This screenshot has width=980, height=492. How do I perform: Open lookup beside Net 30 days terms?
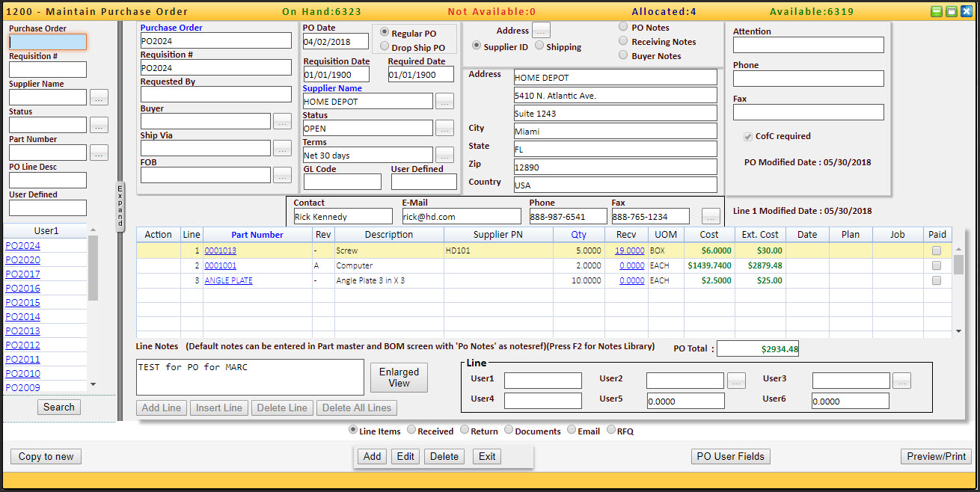click(444, 155)
